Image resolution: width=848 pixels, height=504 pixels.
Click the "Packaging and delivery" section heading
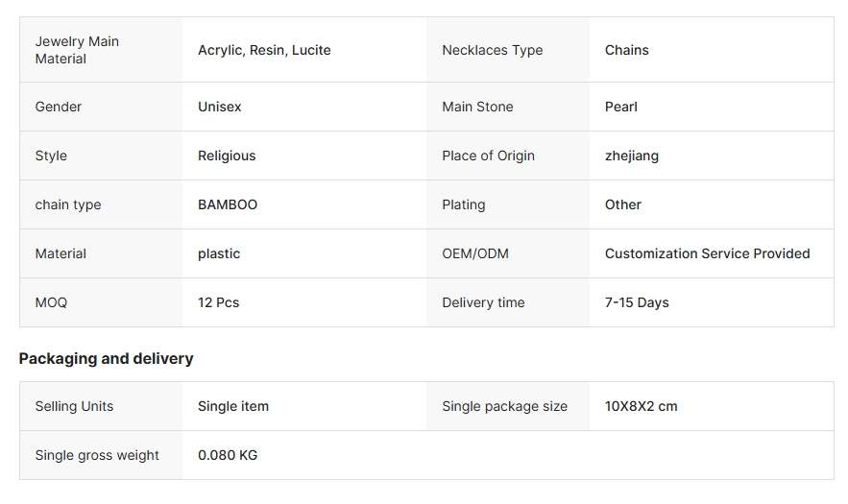[x=106, y=358]
